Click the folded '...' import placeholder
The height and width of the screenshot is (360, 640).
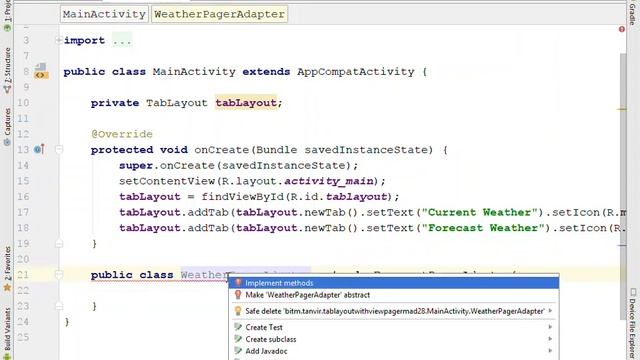pyautogui.click(x=122, y=40)
